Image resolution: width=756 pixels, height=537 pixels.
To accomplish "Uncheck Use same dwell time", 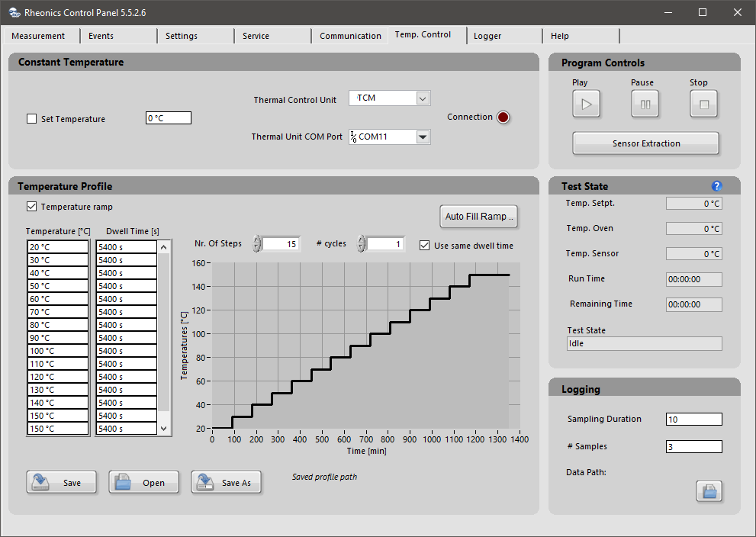I will [x=424, y=246].
